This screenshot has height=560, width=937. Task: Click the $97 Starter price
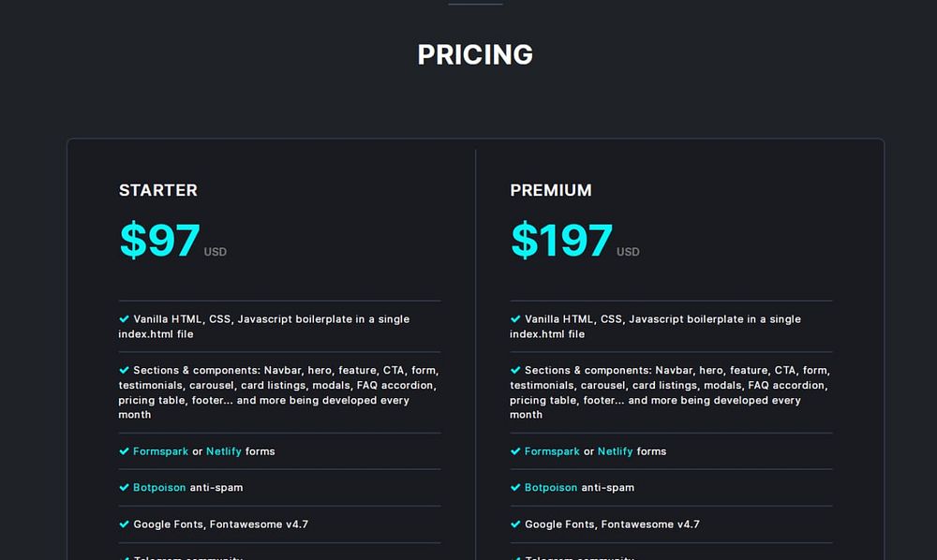[x=160, y=241]
